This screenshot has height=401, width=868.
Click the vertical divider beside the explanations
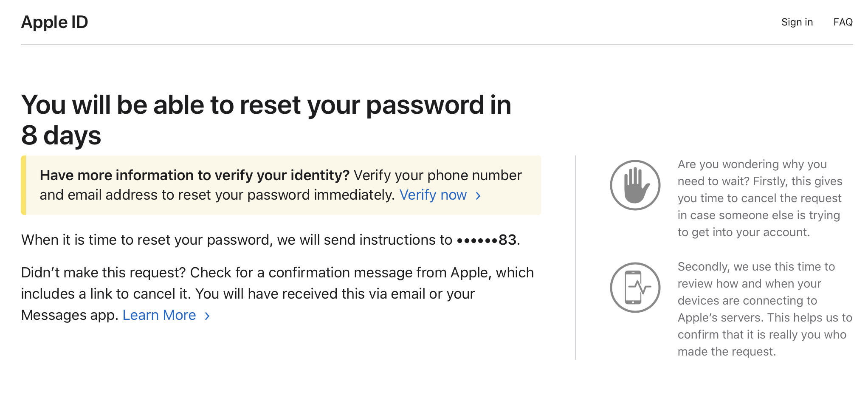tap(575, 257)
